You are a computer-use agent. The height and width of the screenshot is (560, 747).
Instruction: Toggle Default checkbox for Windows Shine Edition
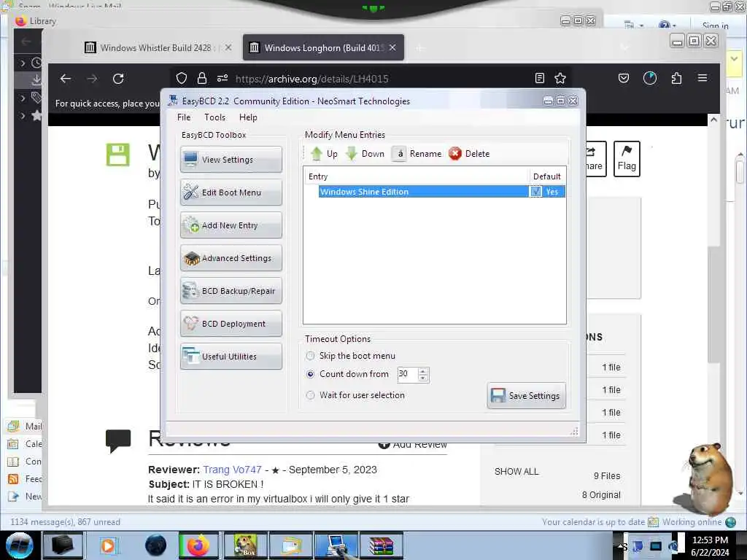click(536, 192)
